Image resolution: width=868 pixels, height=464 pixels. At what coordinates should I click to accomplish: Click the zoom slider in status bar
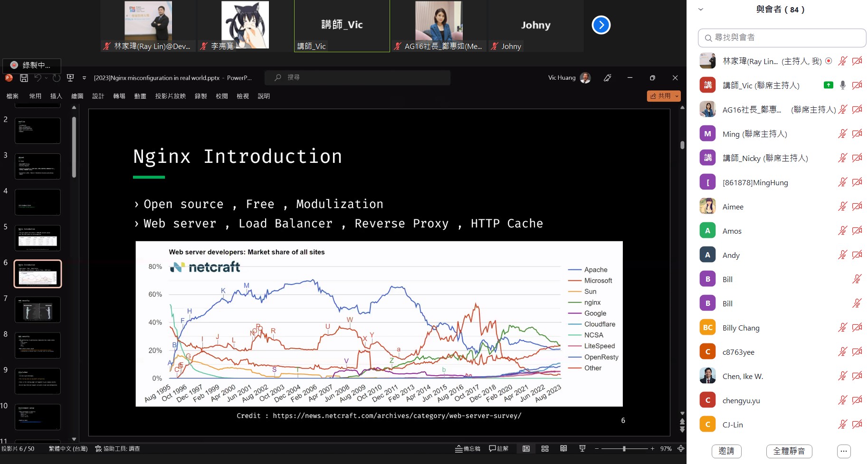(624, 449)
